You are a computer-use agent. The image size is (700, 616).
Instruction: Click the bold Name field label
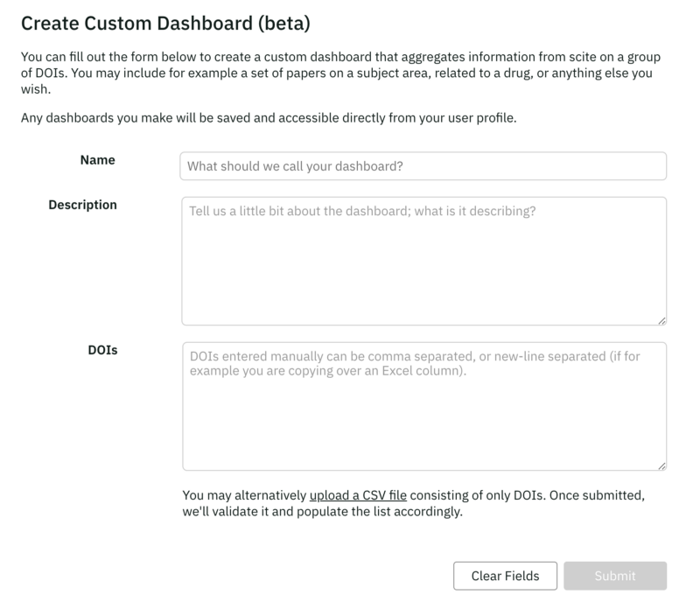pos(97,160)
